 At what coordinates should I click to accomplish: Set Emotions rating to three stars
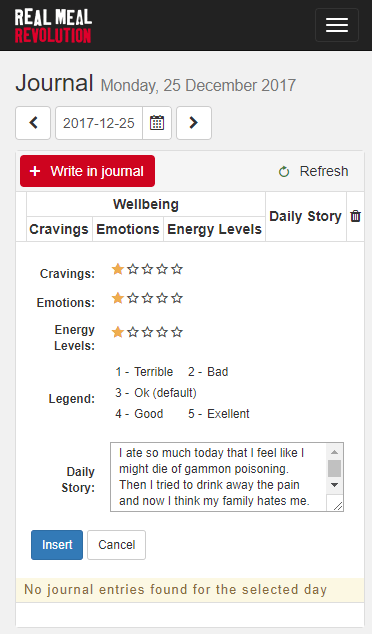point(148,298)
